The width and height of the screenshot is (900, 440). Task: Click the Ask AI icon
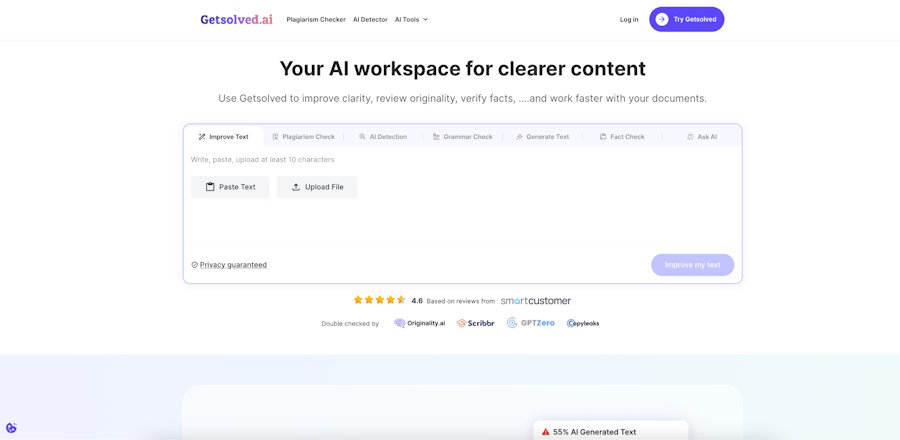point(690,137)
